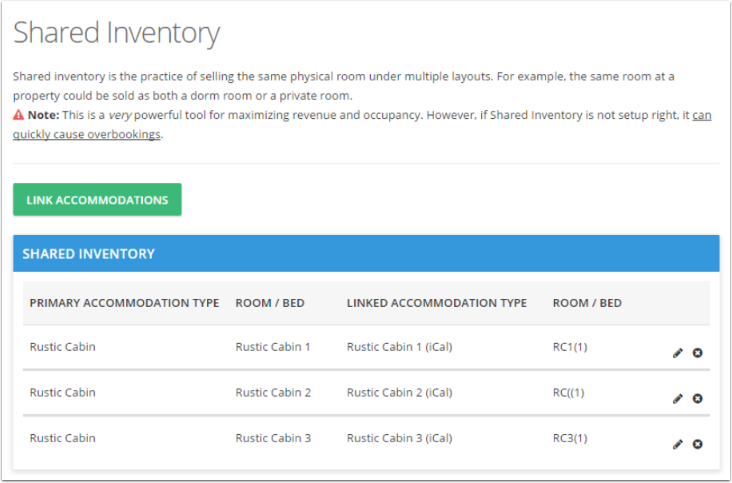Click the red warning triangle beside Note
732x483 pixels.
tap(18, 115)
